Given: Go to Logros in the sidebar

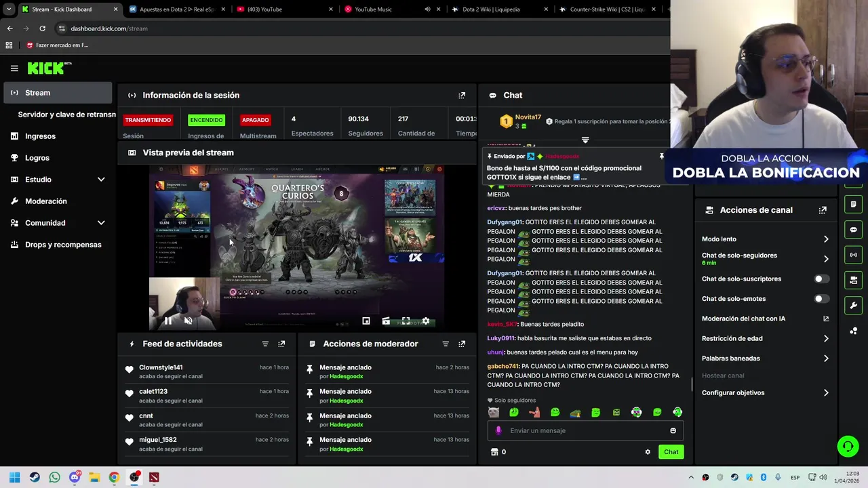Looking at the screenshot, I should (57, 158).
